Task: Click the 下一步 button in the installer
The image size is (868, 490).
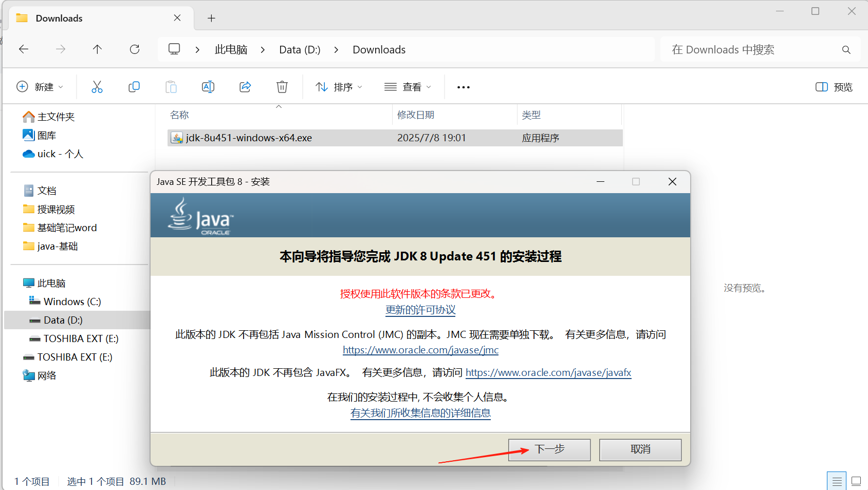Action: (549, 449)
